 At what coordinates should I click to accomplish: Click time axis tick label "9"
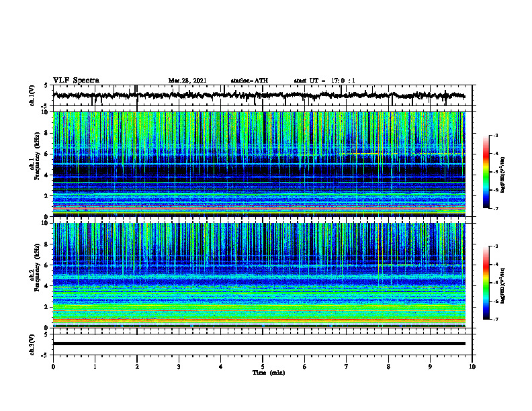tap(430, 367)
